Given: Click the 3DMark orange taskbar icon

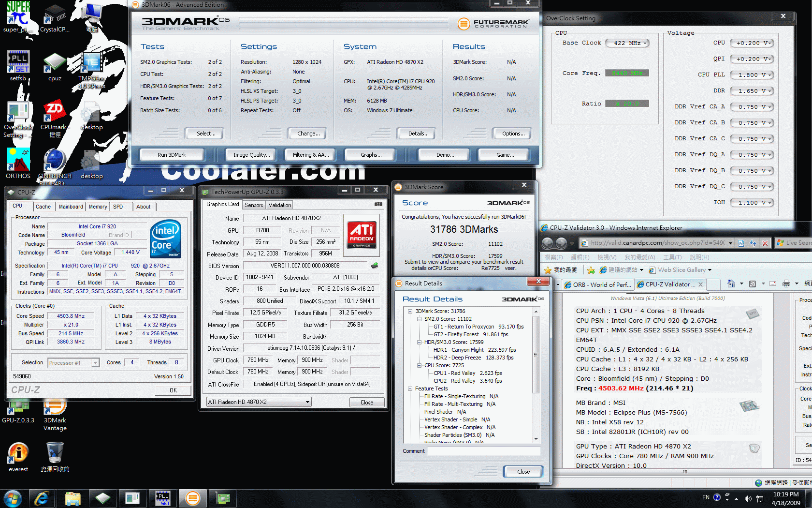Looking at the screenshot, I should coord(192,498).
